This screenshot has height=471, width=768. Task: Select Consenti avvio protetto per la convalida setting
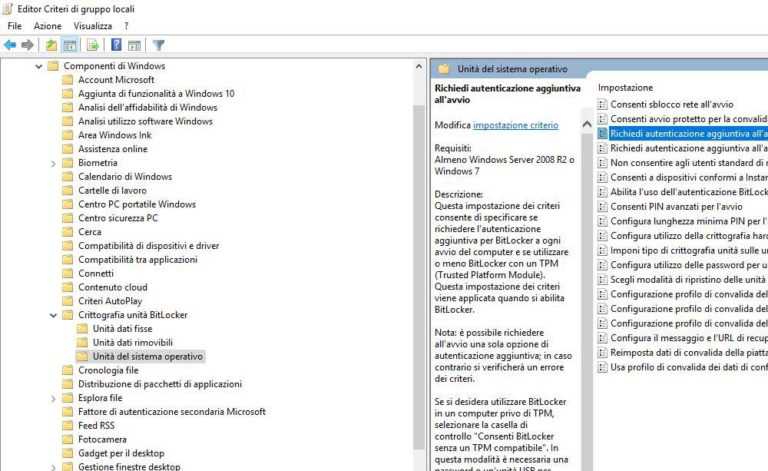pyautogui.click(x=689, y=119)
